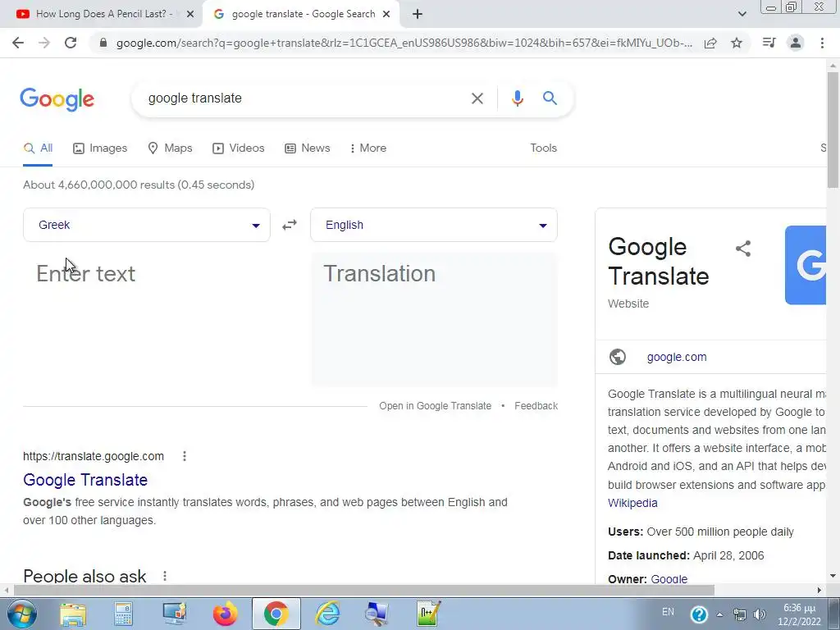The width and height of the screenshot is (840, 630).
Task: Click the horizontal scrollbar thumb
Action: pos(364,590)
